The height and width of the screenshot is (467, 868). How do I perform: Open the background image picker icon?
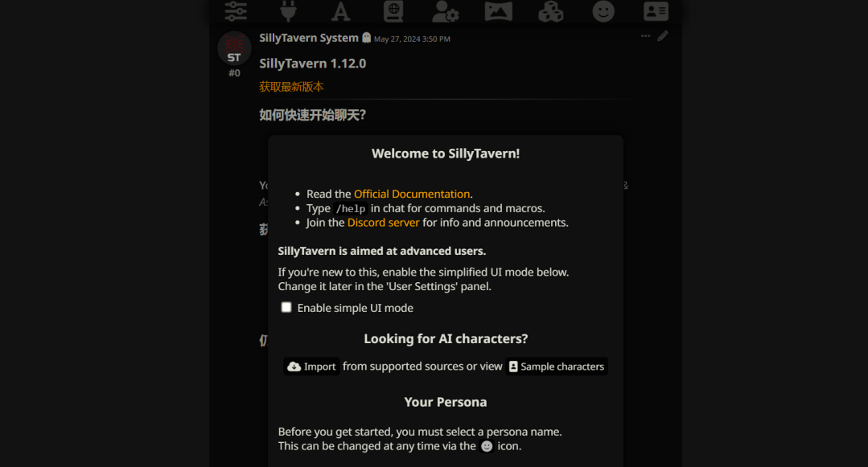coord(498,11)
